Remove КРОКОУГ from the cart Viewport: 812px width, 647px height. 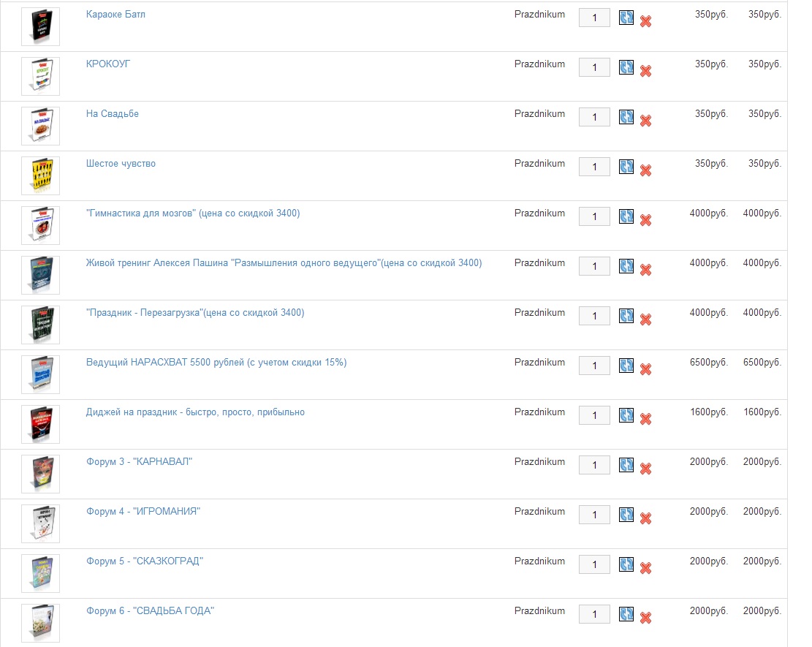645,71
